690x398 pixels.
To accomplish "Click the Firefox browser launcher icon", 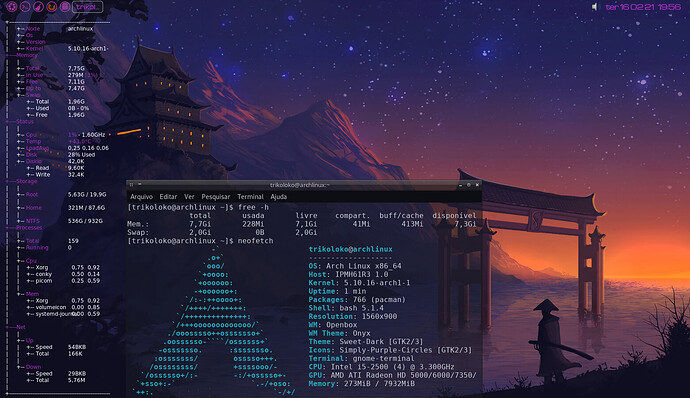I will pos(51,7).
